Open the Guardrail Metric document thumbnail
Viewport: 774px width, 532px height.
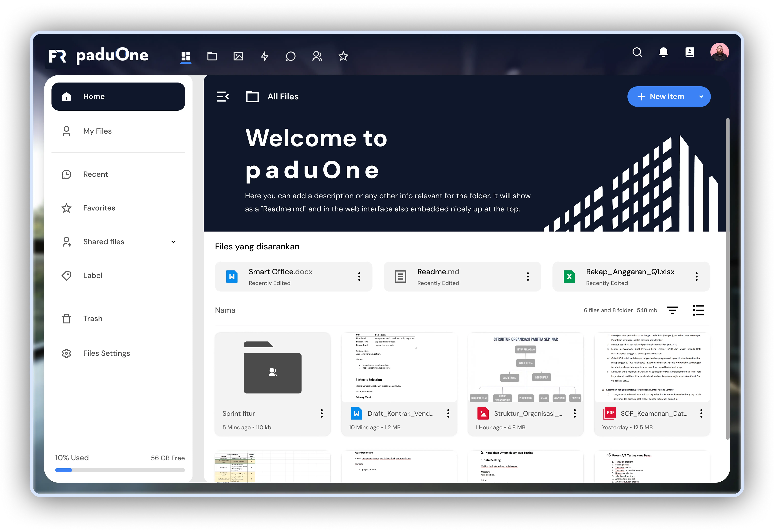[399, 467]
